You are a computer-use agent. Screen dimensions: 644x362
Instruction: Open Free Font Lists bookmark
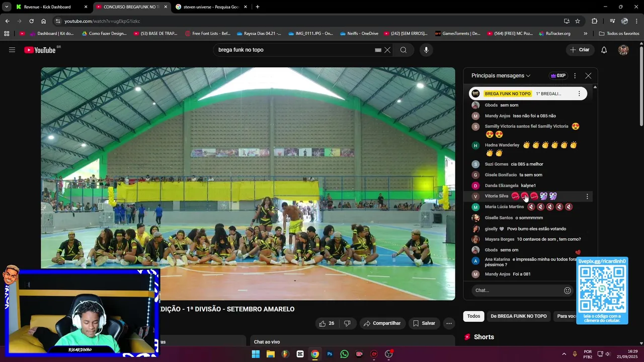[x=207, y=34]
